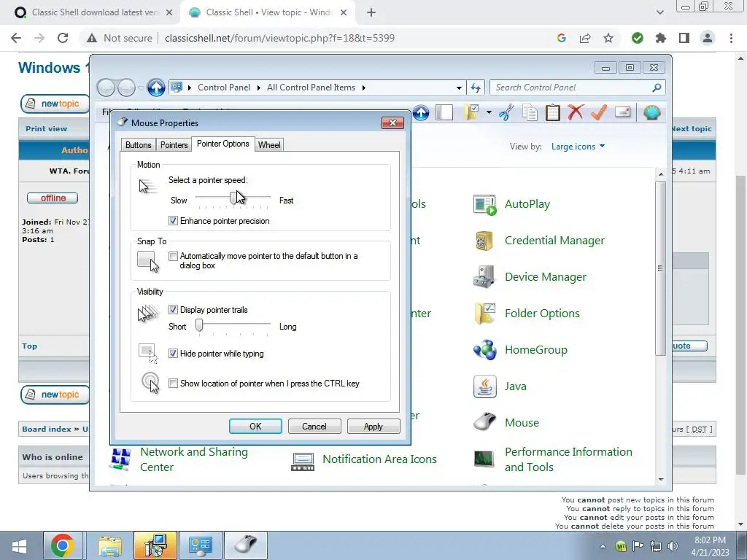Switch to Classic Shell download browser tab
The width and height of the screenshot is (747, 560).
click(x=93, y=12)
